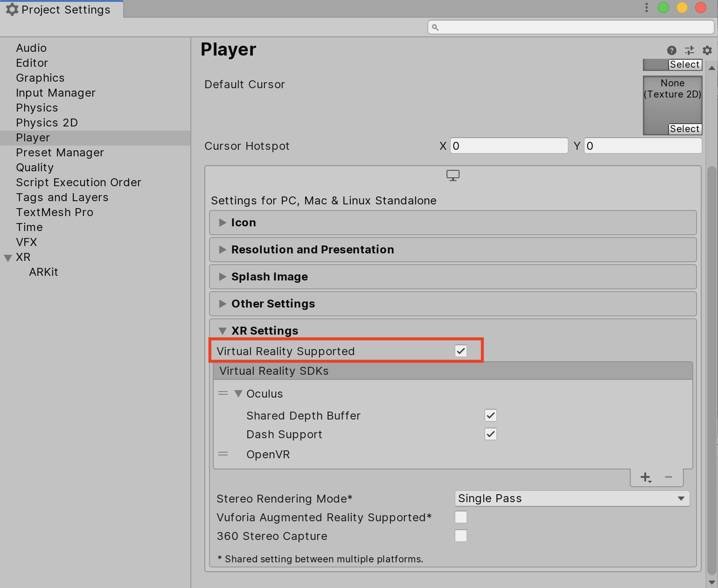Viewport: 718px width, 588px height.
Task: Select Input Manager in sidebar
Action: coord(56,93)
